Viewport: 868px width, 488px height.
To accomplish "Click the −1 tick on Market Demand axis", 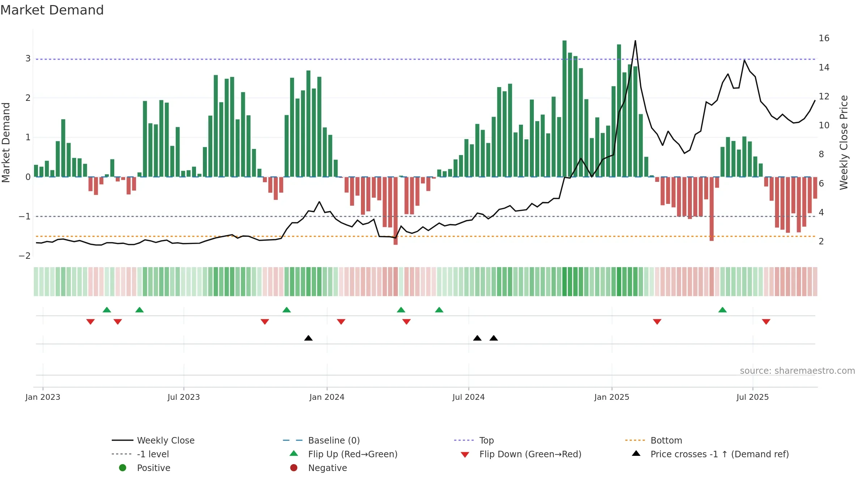I will (25, 216).
